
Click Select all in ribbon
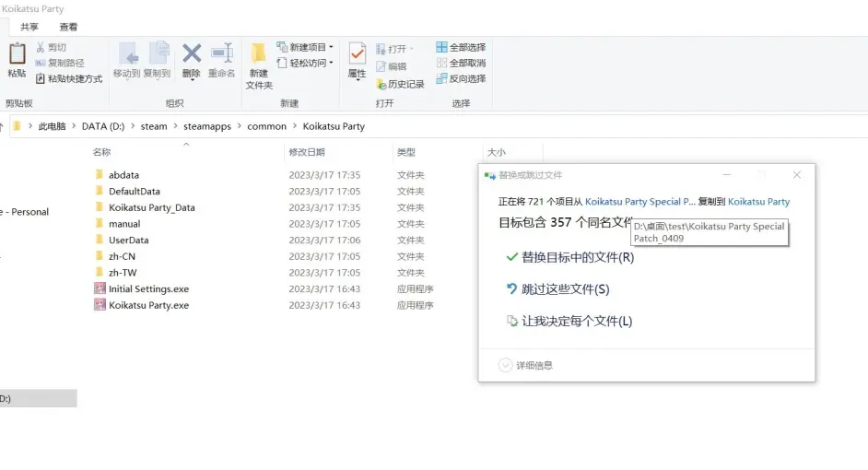(x=461, y=47)
